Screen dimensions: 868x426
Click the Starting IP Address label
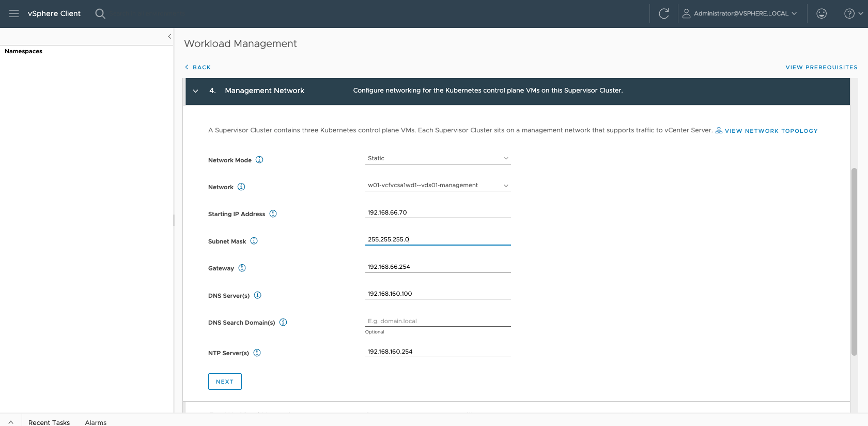237,214
